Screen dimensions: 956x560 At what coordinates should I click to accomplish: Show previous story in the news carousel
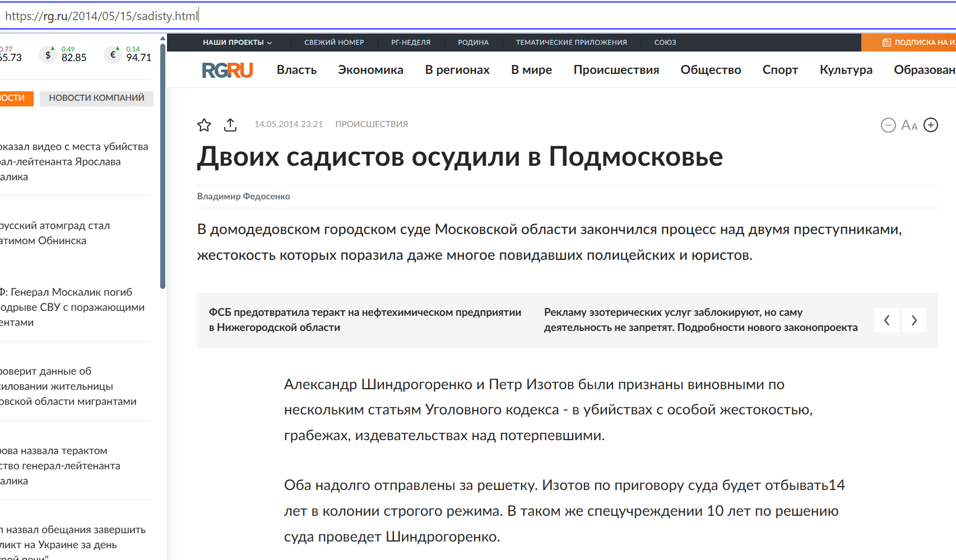click(887, 320)
